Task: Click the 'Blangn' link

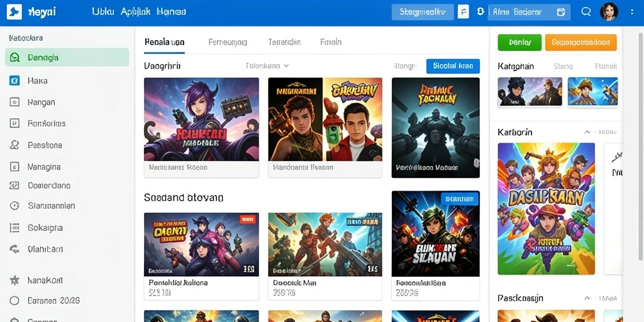Action: [406, 66]
